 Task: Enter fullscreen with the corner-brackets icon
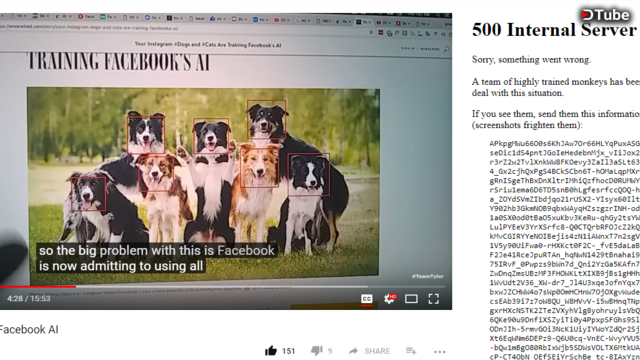coord(433,299)
